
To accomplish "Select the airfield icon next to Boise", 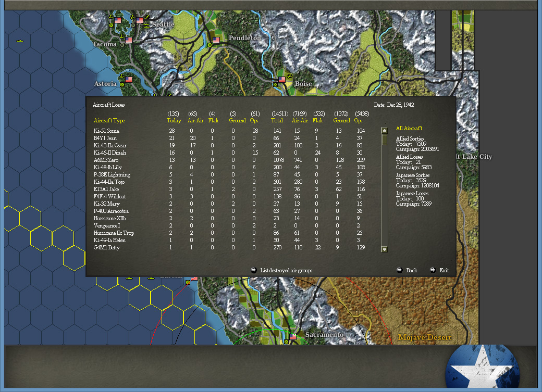I will tap(290, 76).
